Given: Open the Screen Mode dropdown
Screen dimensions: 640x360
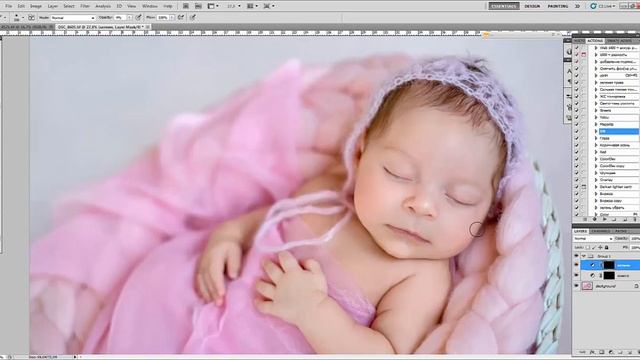Looking at the screenshot, I should 269,6.
